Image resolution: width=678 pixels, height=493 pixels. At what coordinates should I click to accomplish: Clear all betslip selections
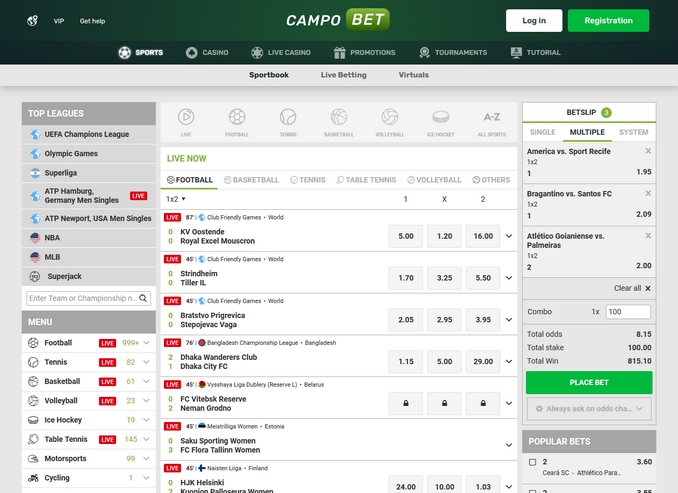(x=632, y=288)
